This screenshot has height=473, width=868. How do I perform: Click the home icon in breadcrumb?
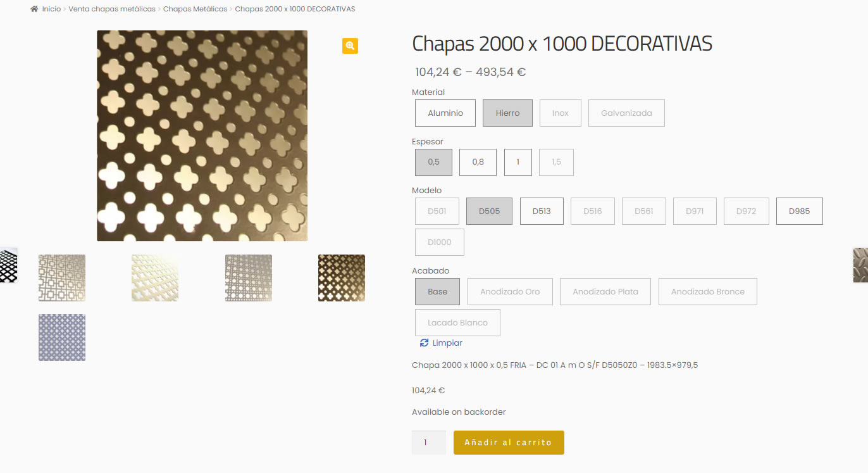pyautogui.click(x=34, y=9)
